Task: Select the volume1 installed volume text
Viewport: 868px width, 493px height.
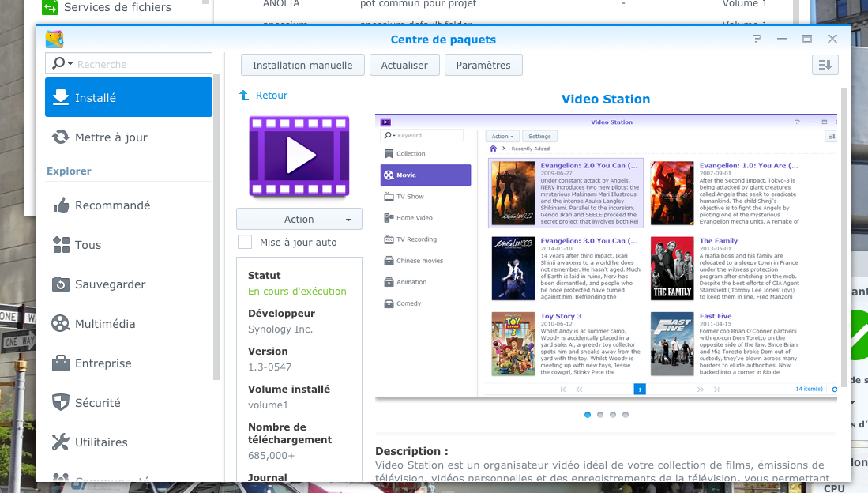Action: [x=268, y=405]
